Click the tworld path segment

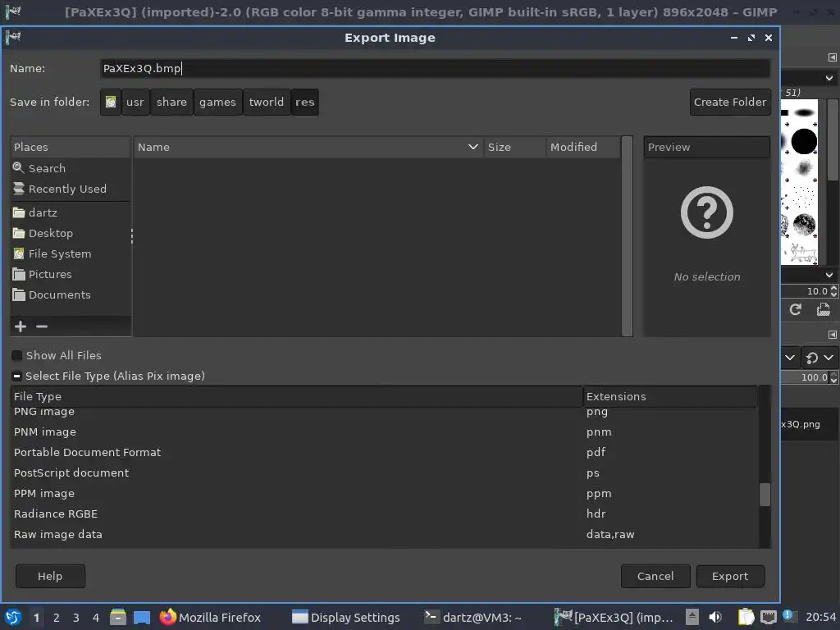coord(267,102)
